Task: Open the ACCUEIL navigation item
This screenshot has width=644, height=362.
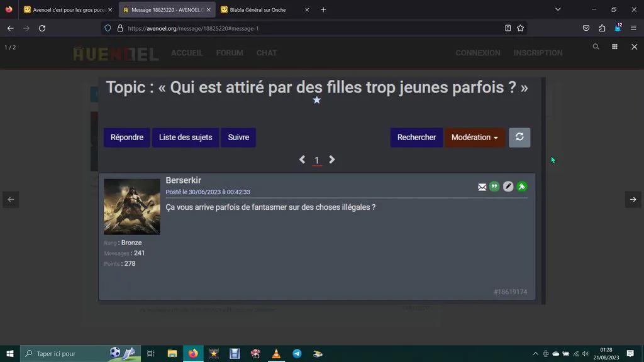Action: (187, 53)
